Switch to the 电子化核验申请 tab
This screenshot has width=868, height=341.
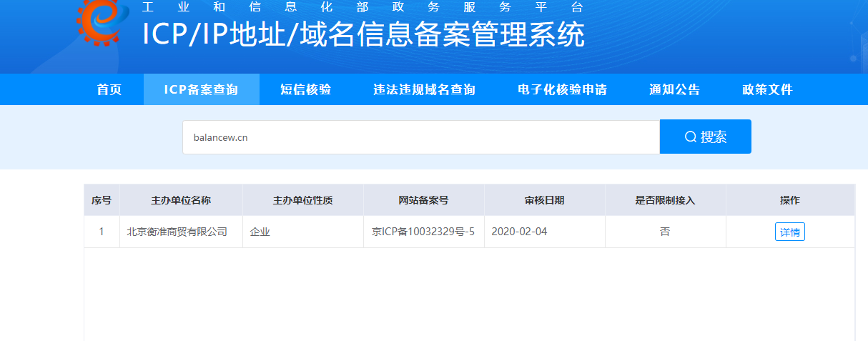562,90
